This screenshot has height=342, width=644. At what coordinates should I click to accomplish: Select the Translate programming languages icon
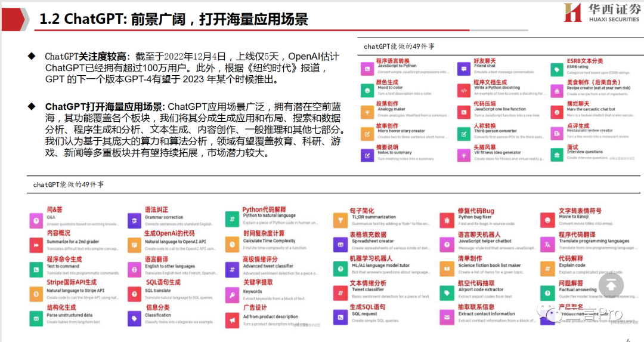547,244
